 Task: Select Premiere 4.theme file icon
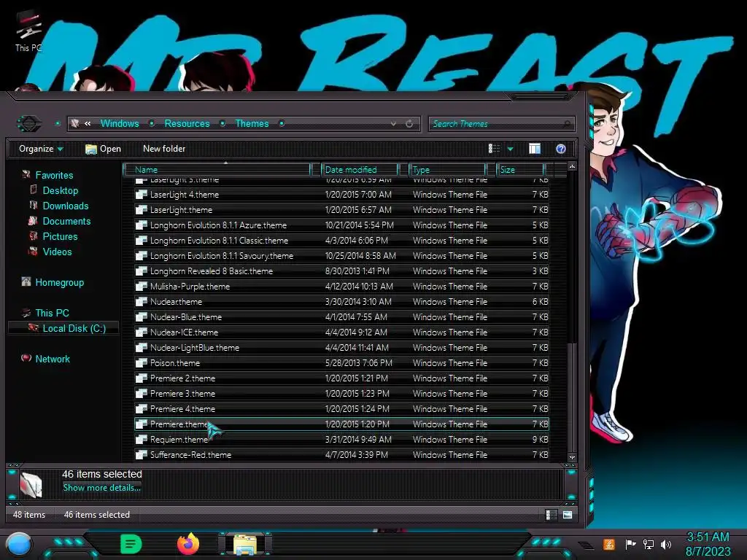(x=141, y=408)
